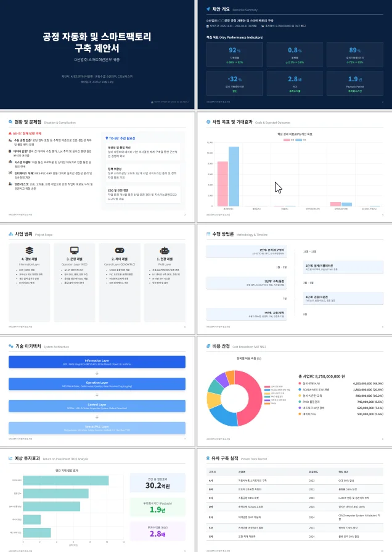
Task: Click the 고객사 column header
Action: 213,472
